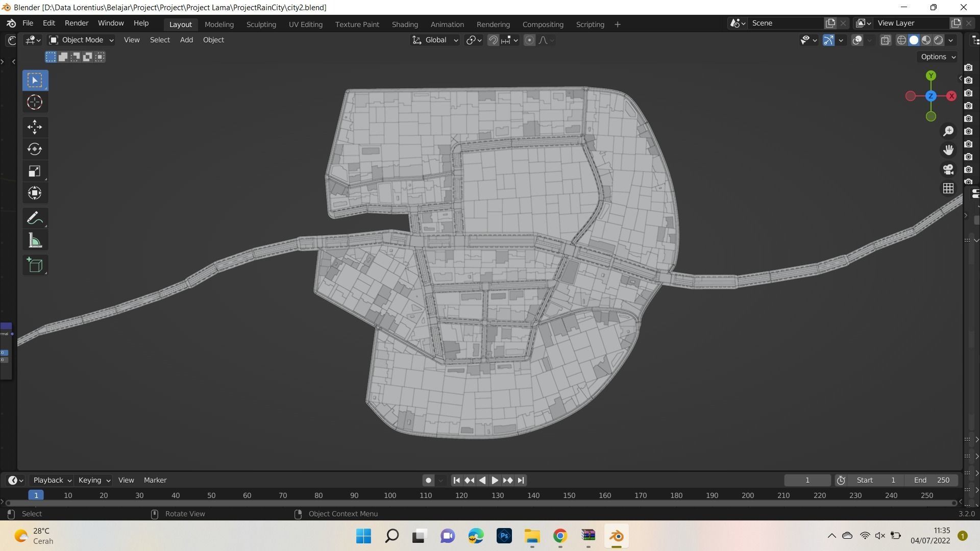Open Global transform orientation dropdown

point(435,40)
